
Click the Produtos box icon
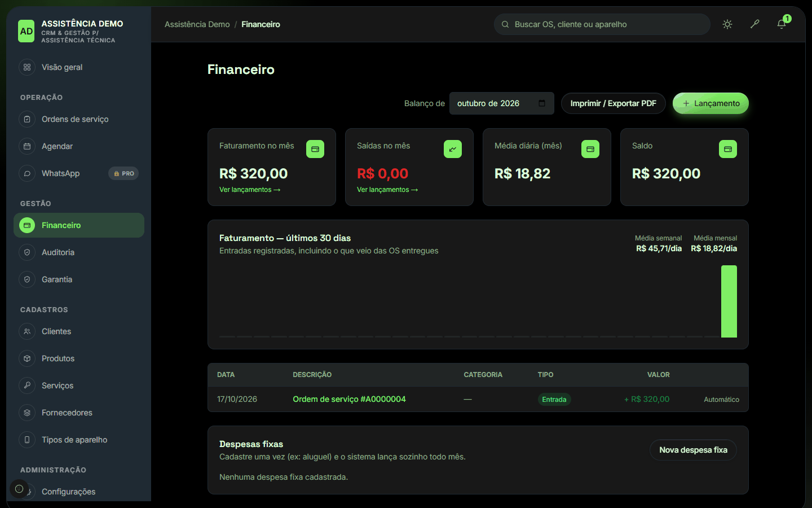[27, 358]
